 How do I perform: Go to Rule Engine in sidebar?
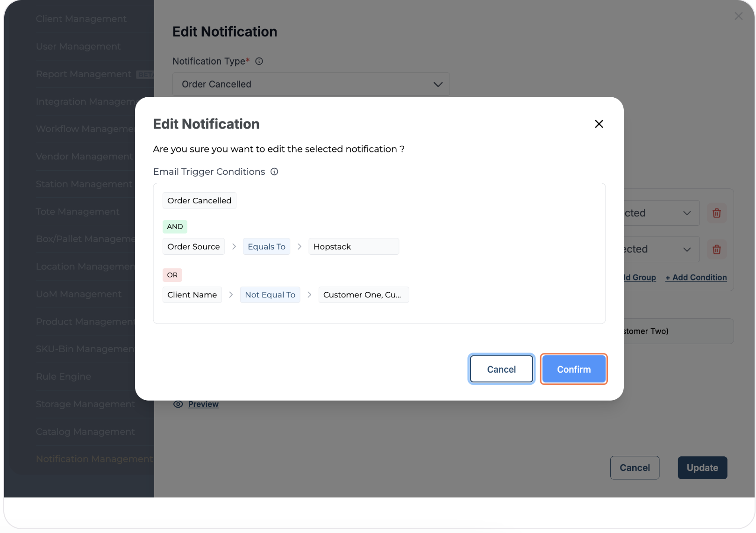tap(64, 376)
